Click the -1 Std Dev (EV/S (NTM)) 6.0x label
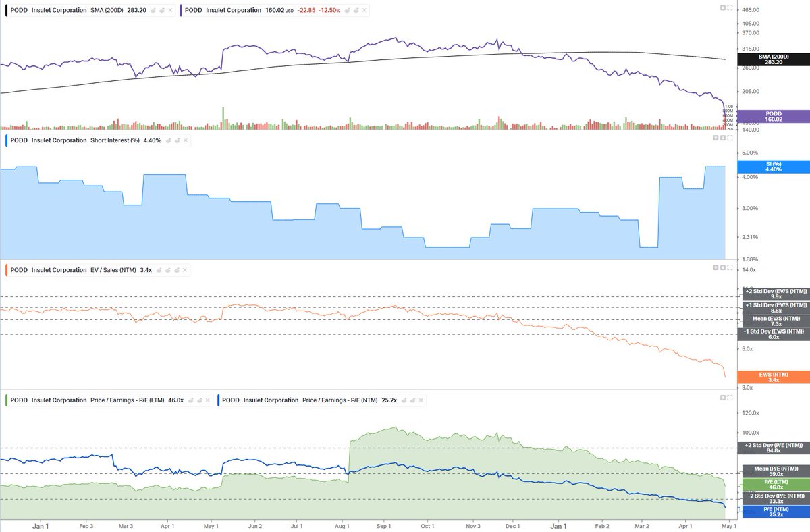Screen dimensions: 810x532 (775, 334)
